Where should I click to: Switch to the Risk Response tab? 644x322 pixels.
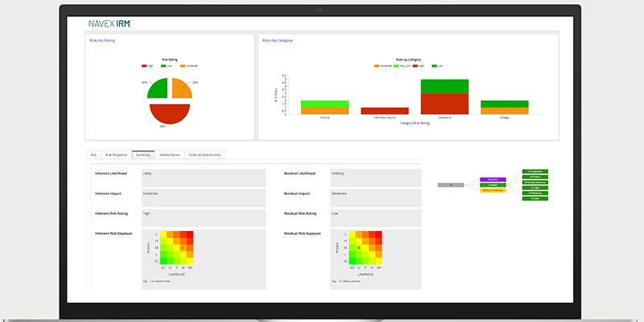[116, 154]
